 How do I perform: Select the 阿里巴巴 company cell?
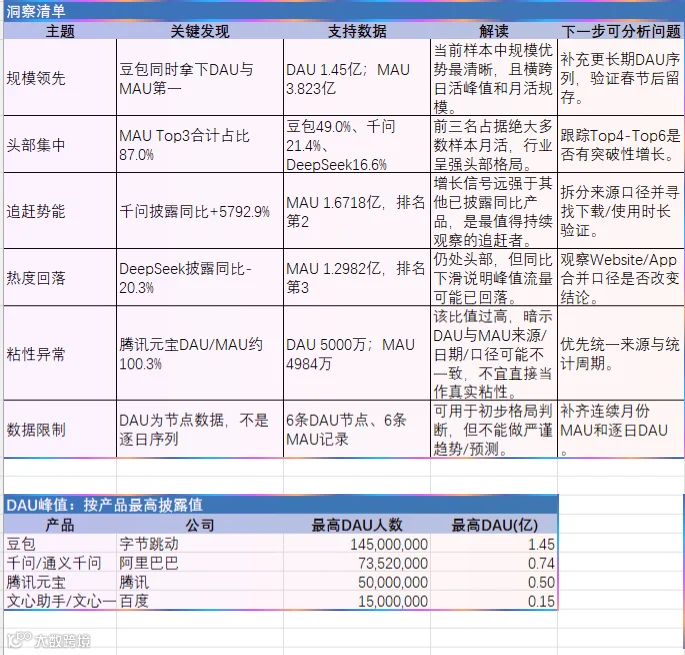click(200, 563)
